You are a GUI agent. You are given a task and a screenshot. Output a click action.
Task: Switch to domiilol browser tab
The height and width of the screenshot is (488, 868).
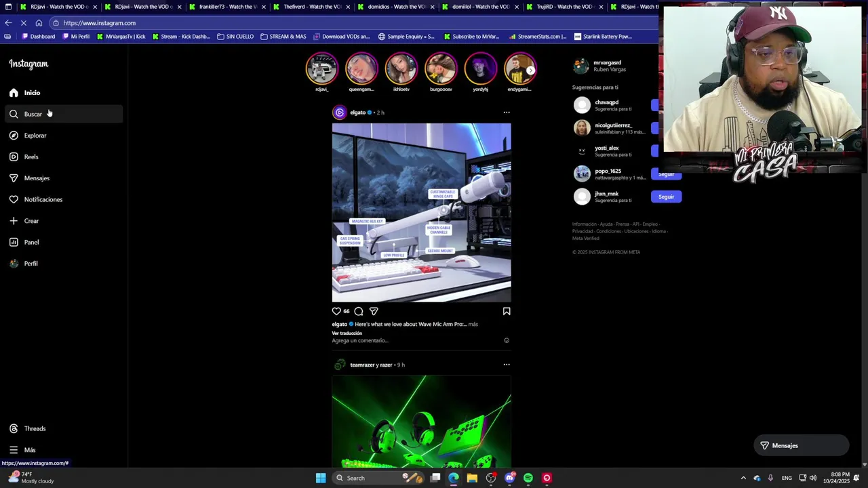tap(479, 7)
